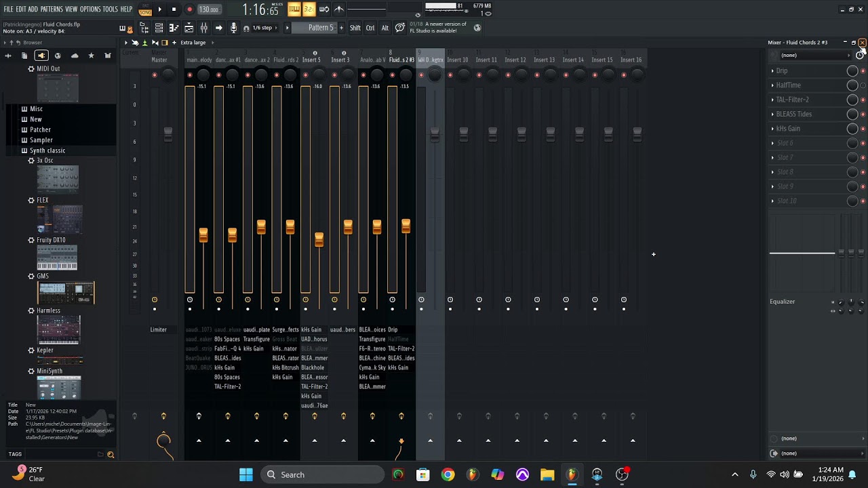Click the Shift modifier button
The image size is (868, 488).
tap(355, 28)
